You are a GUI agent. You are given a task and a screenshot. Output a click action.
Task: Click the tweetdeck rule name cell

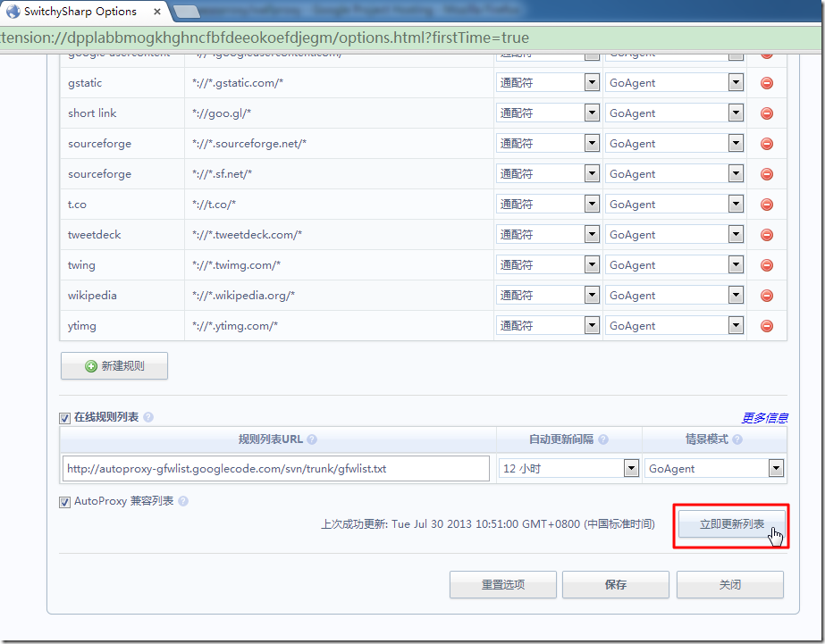122,235
